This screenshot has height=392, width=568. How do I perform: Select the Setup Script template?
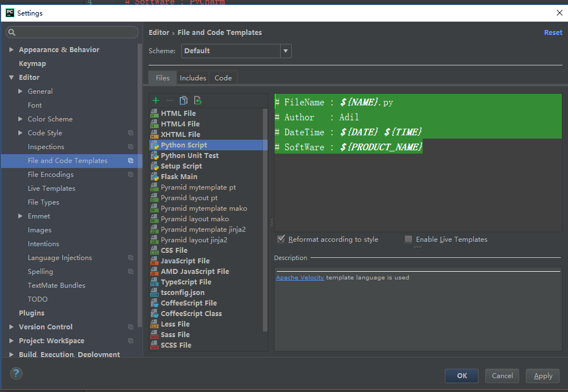[181, 166]
